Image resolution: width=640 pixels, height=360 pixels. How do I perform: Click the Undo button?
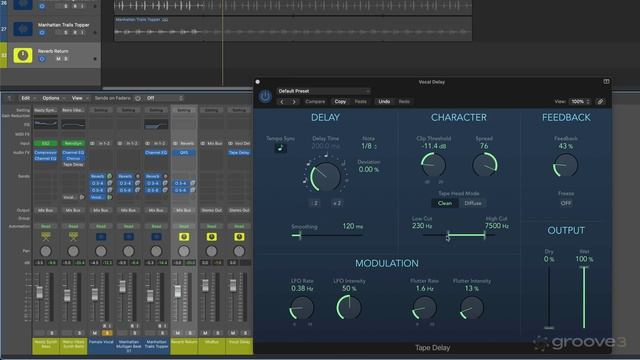coord(384,102)
